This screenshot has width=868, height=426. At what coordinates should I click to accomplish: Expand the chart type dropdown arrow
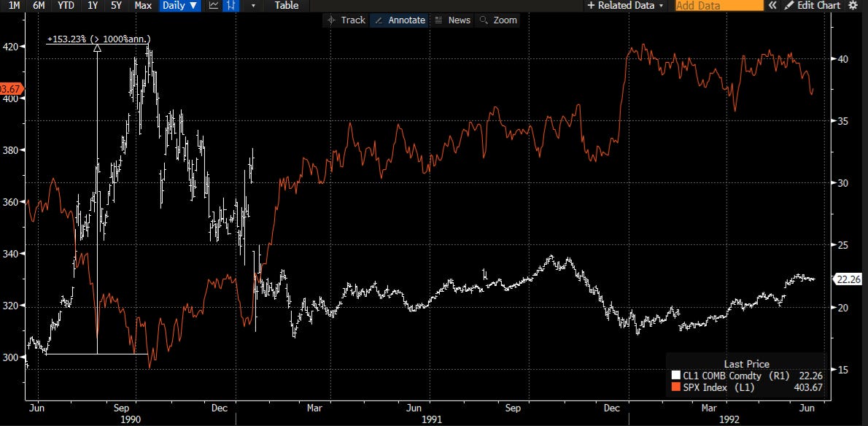[x=253, y=5]
